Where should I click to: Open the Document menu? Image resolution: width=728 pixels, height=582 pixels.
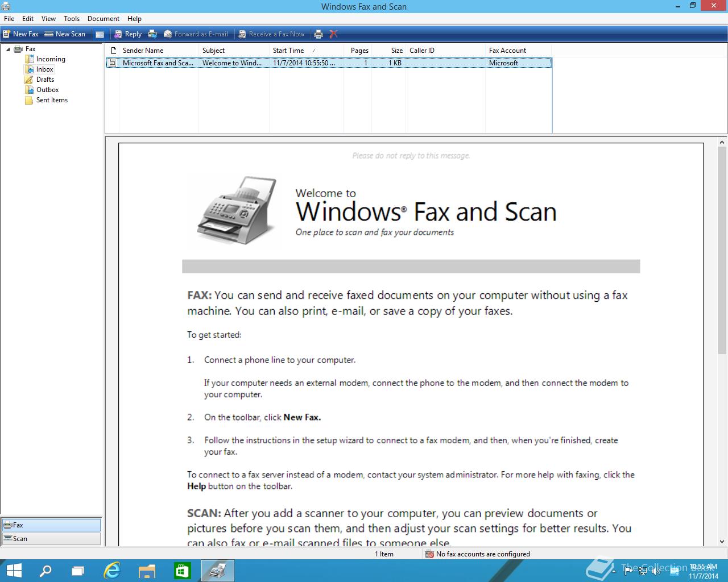tap(104, 19)
